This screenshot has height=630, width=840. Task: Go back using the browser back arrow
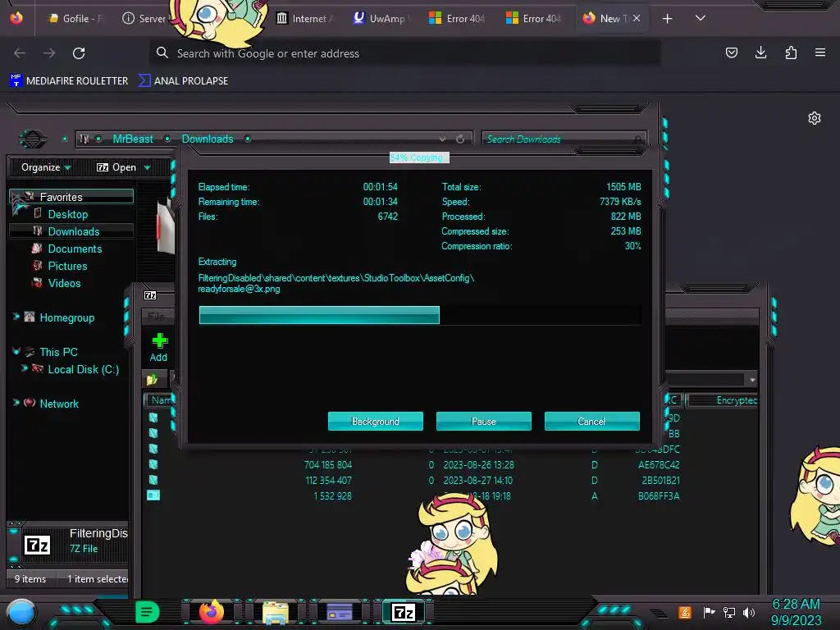[20, 53]
